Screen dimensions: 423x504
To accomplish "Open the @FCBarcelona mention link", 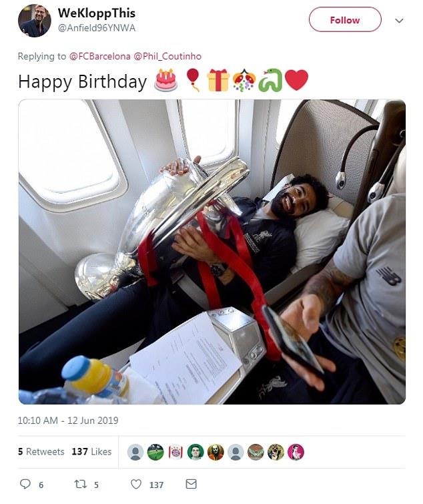I will 100,56.
